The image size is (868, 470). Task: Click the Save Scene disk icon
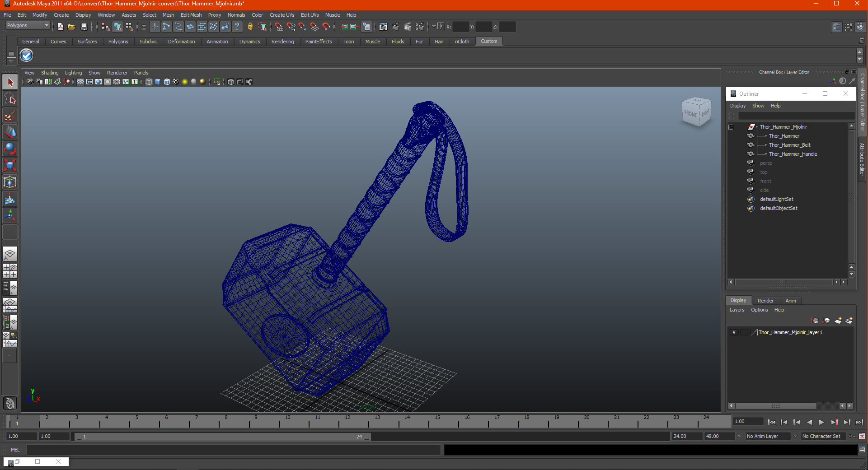84,27
